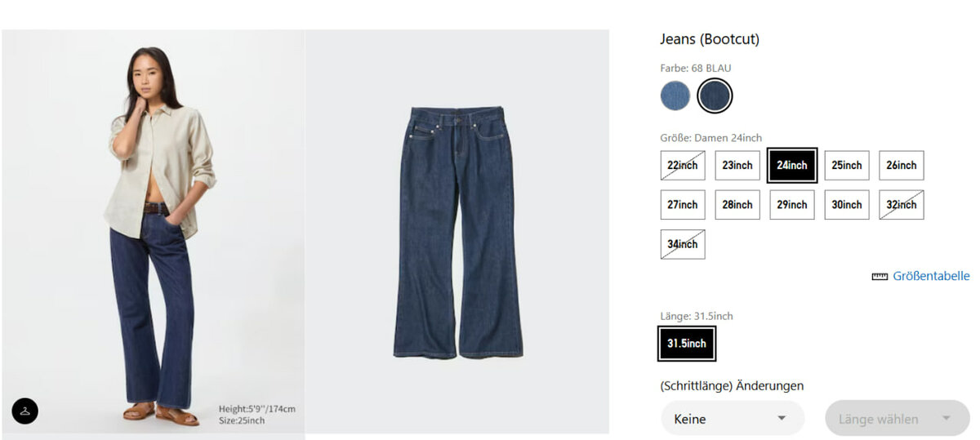Click the selected 24inch size button
Image resolution: width=980 pixels, height=440 pixels.
click(792, 165)
